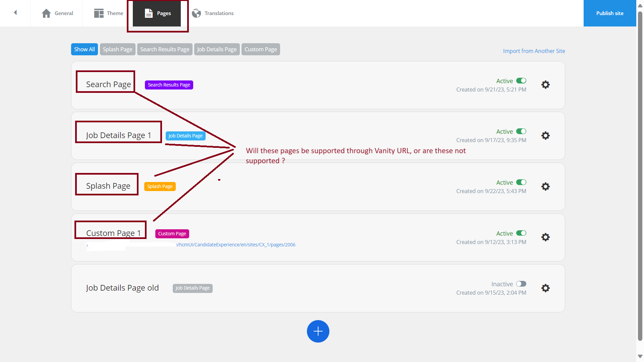The image size is (644, 362).
Task: Toggle Search Page to inactive
Action: [x=521, y=80]
